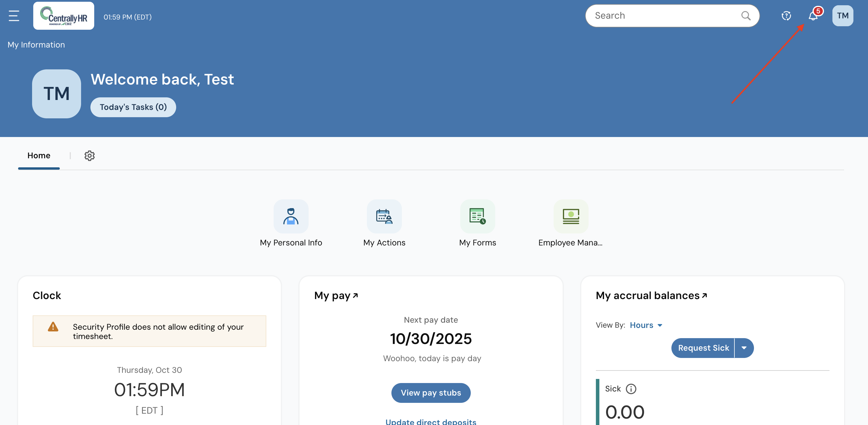
Task: Click the Request Sick button
Action: (703, 348)
